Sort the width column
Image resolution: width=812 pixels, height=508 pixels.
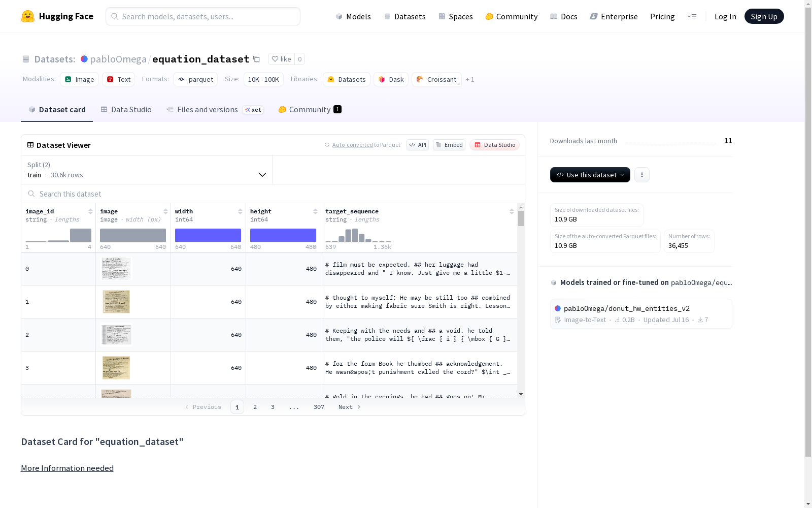240,211
